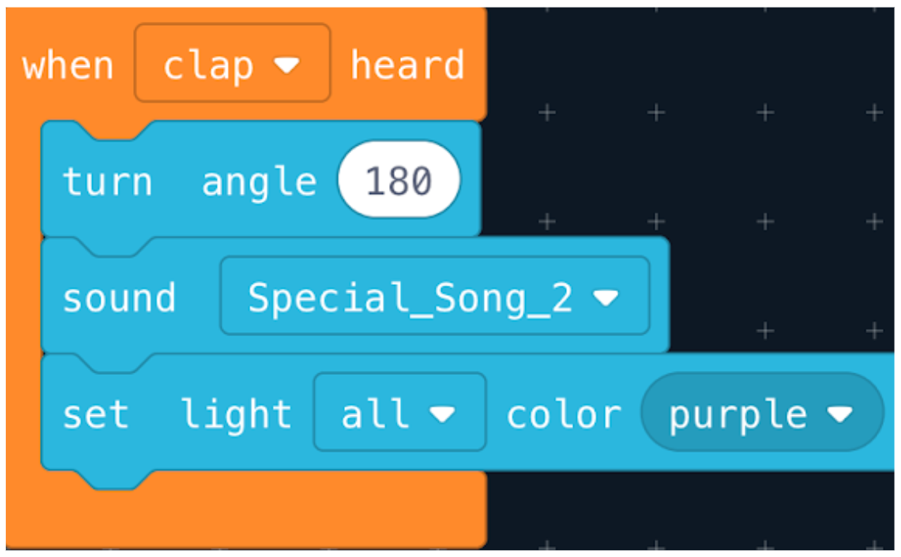The image size is (901, 557).
Task: Click the 'light' word in the set block
Action: [x=236, y=413]
